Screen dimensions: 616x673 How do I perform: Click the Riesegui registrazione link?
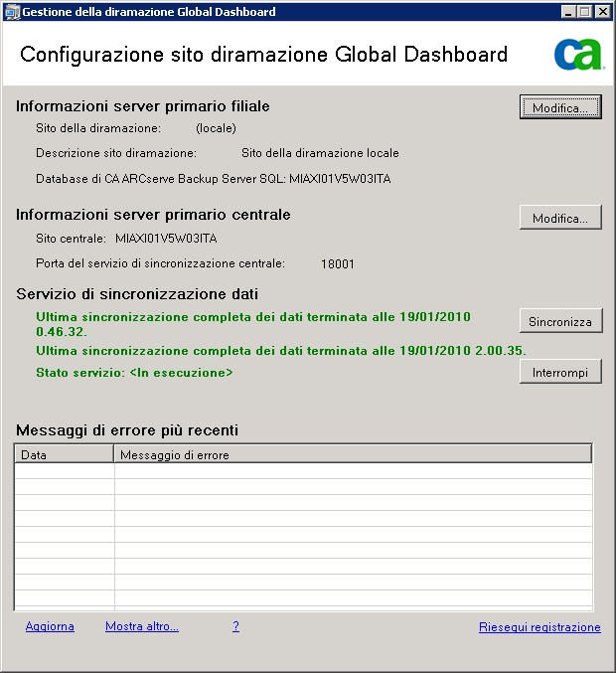point(539,627)
